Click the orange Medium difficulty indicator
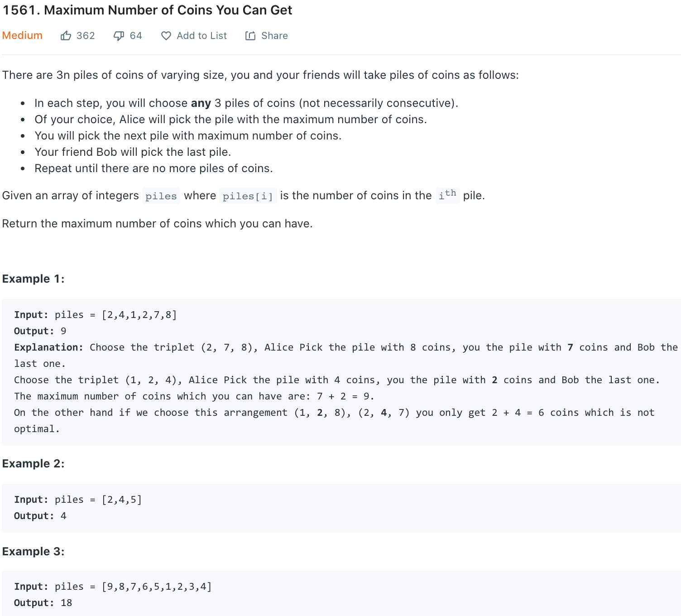 click(22, 35)
